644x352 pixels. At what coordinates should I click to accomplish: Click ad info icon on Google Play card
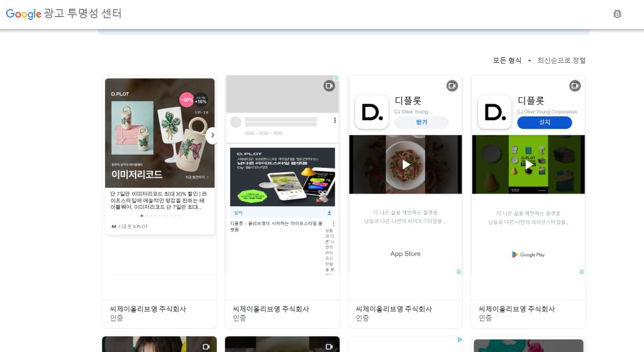tap(582, 272)
